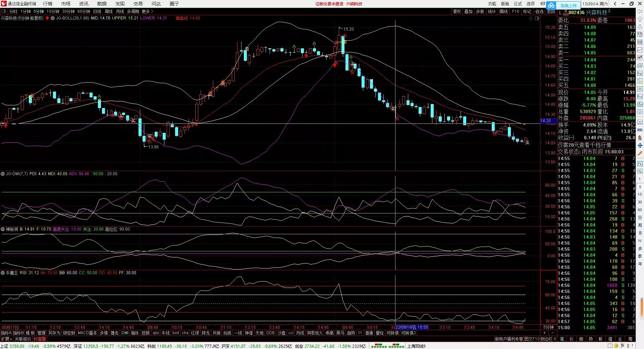Expand the 更多 period options

click(147, 11)
